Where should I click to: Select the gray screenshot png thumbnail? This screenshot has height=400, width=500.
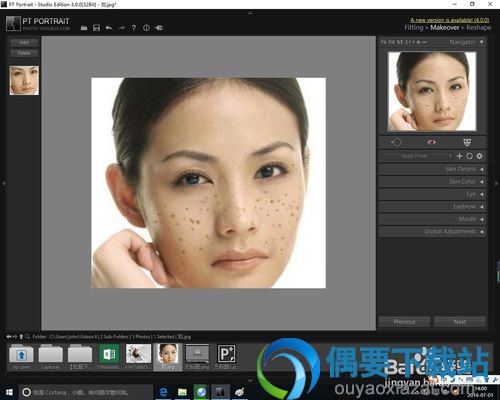pos(197,357)
